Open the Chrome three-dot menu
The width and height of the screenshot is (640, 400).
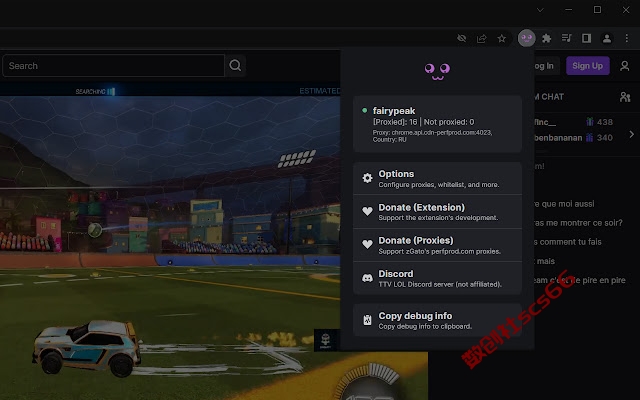[x=627, y=38]
